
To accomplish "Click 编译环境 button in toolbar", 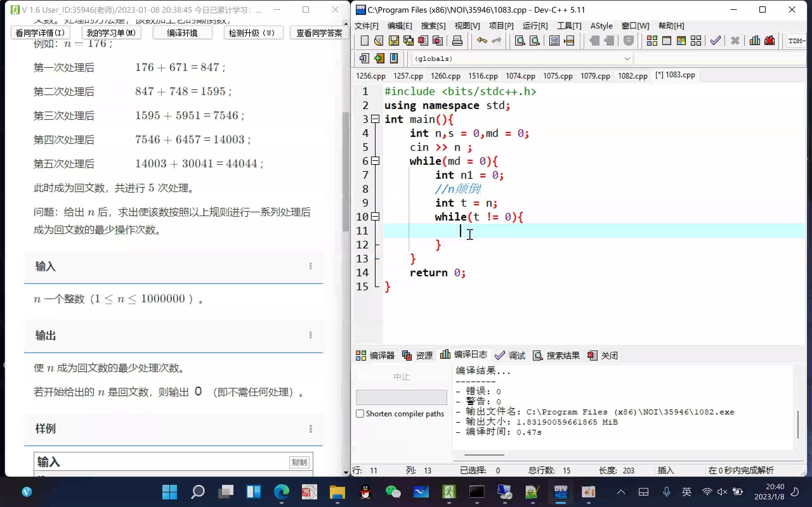I will tap(182, 33).
